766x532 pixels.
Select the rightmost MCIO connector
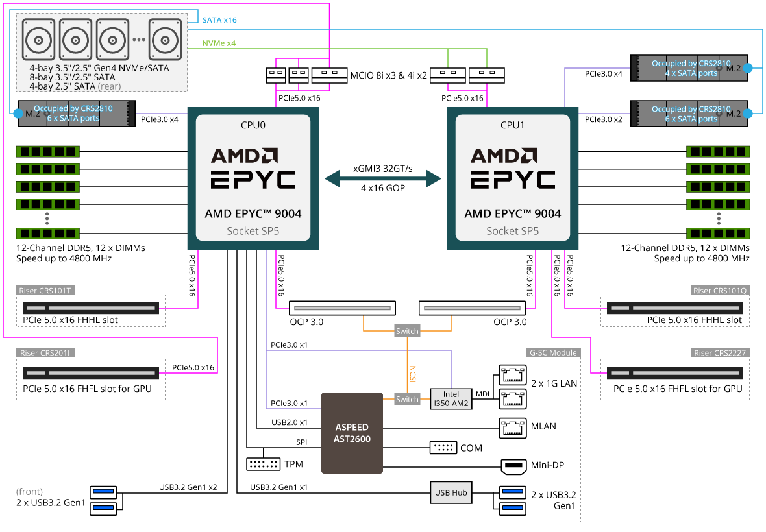point(486,75)
